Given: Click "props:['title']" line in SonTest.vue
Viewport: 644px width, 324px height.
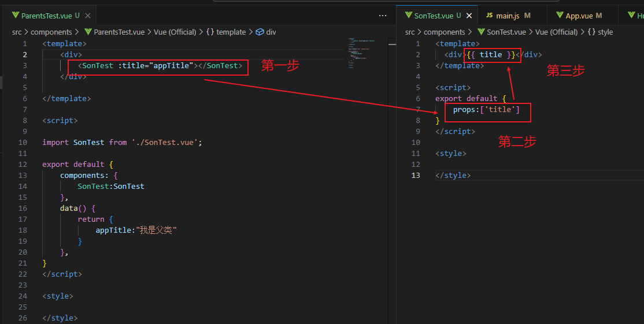Looking at the screenshot, I should point(486,110).
